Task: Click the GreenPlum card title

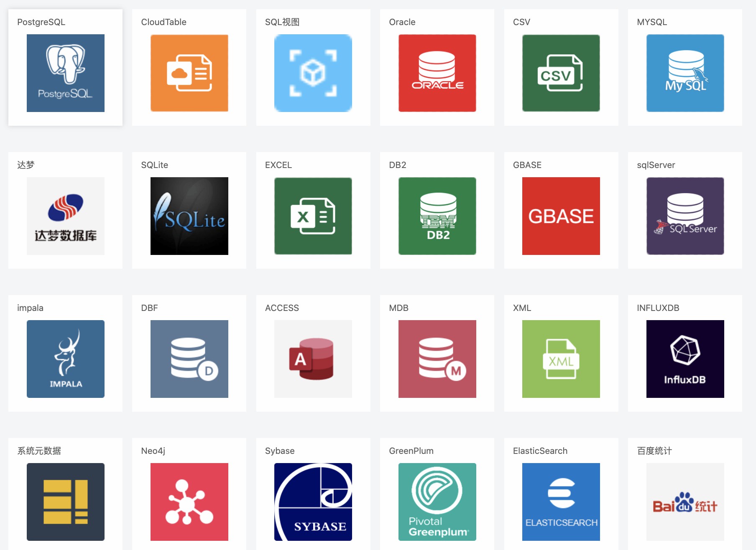Action: 411,451
